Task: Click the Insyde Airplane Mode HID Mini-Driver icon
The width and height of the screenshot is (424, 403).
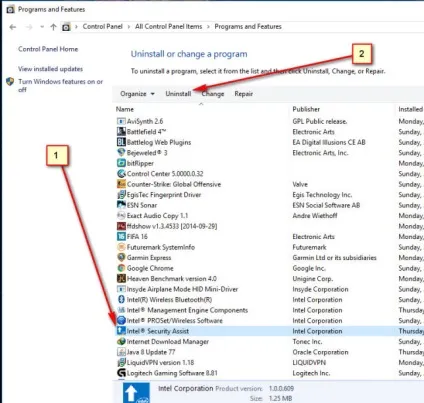Action: pyautogui.click(x=121, y=289)
